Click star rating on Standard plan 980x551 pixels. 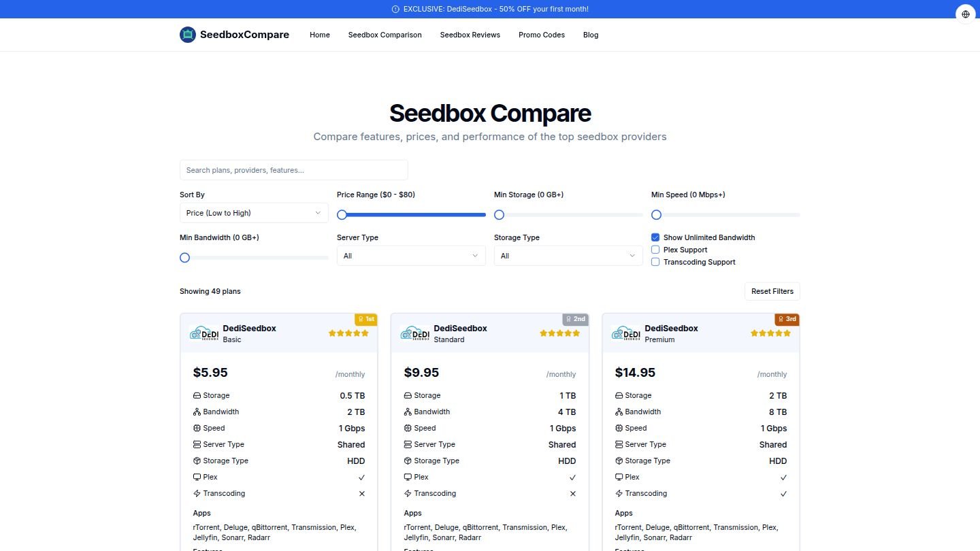[x=559, y=333]
